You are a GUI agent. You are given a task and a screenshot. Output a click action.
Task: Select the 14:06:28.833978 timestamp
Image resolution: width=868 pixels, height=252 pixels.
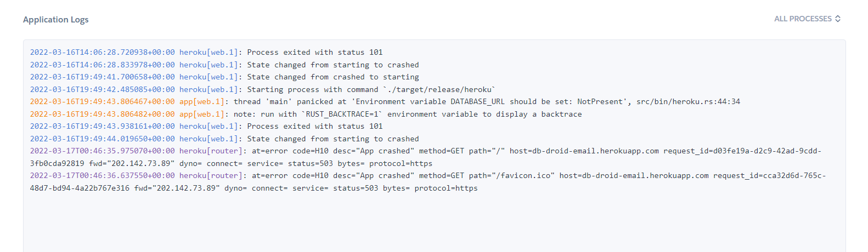tap(102, 65)
